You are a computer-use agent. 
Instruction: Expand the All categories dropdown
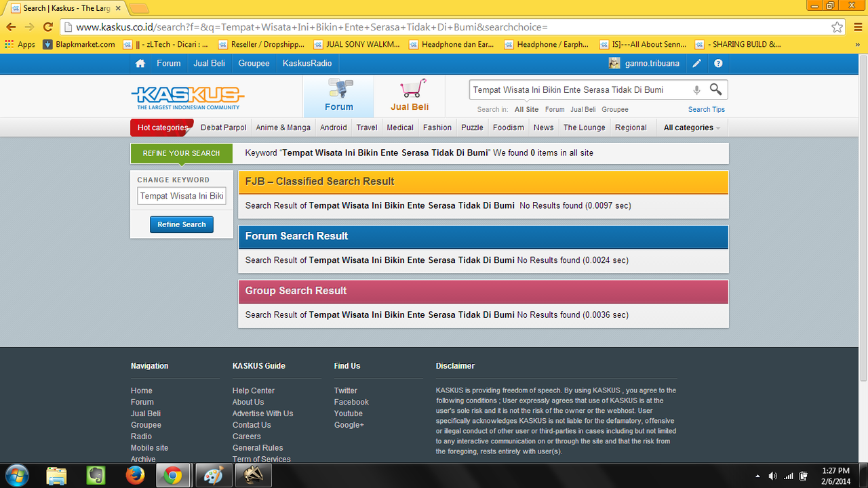point(692,127)
